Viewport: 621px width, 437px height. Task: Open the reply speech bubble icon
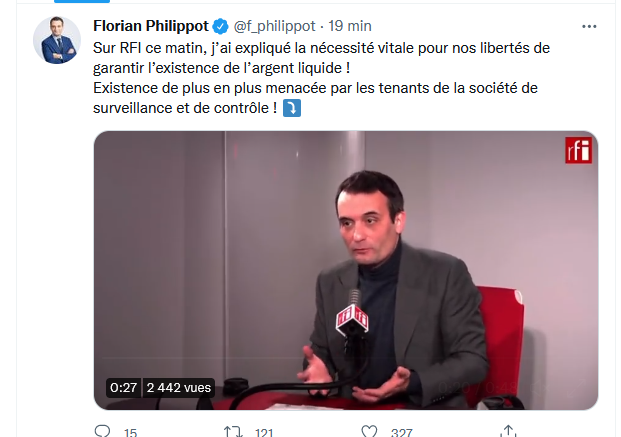coord(103,431)
